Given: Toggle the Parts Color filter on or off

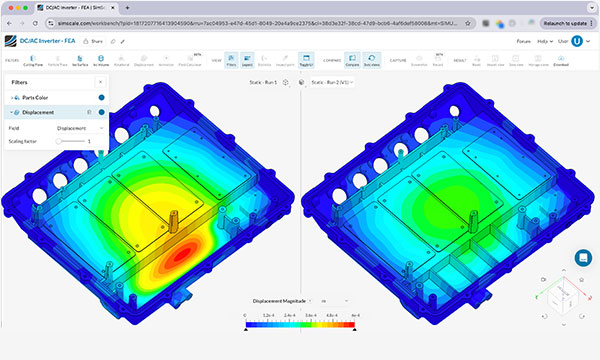Looking at the screenshot, I should tap(101, 98).
